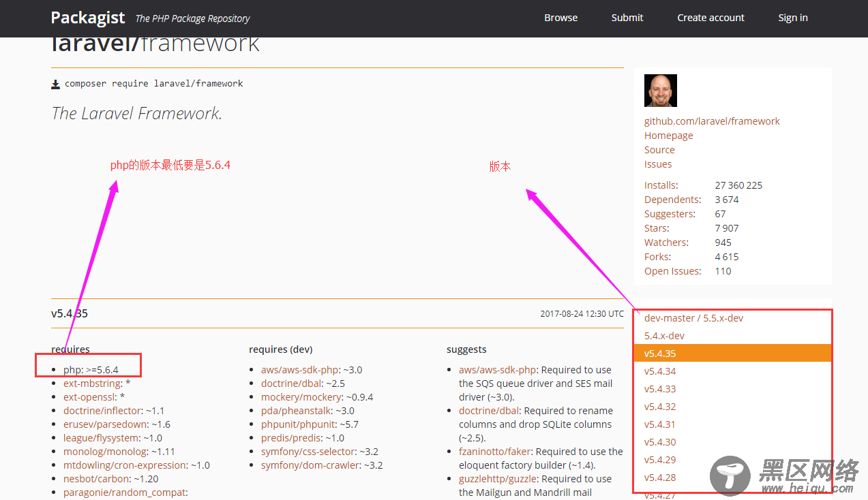This screenshot has height=500, width=868.
Task: Click The Laravel Framework. description
Action: pyautogui.click(x=136, y=114)
